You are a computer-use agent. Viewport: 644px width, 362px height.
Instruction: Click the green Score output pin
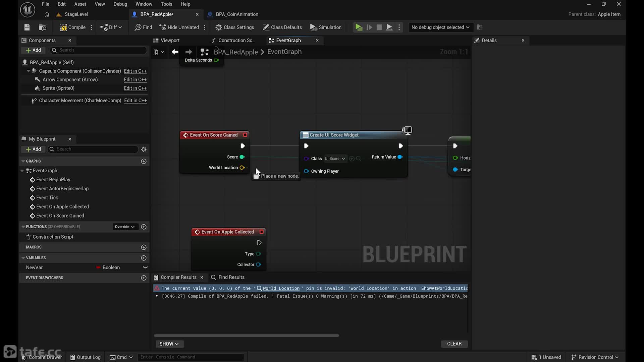(242, 157)
